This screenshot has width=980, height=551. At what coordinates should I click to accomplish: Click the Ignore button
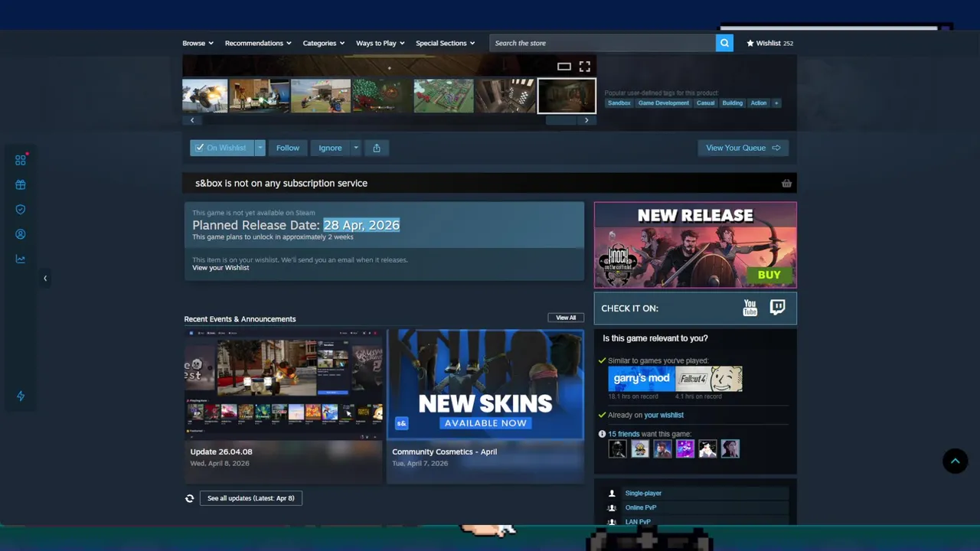pos(330,148)
